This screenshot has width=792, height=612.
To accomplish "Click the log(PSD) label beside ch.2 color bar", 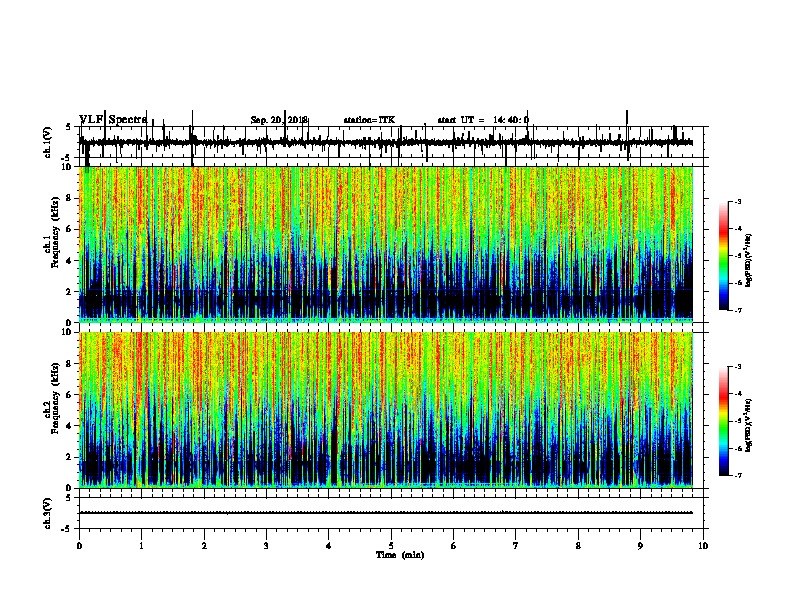I will [x=748, y=425].
